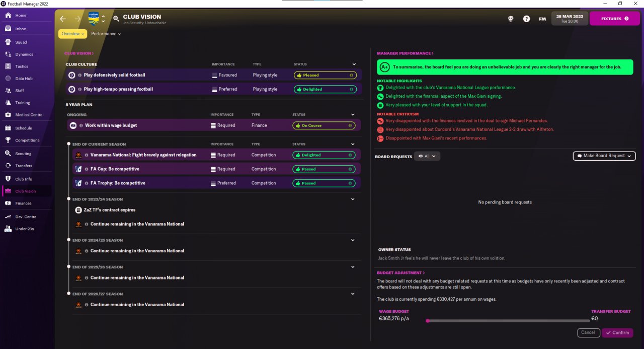Click the Confirm budget button

[x=617, y=333]
